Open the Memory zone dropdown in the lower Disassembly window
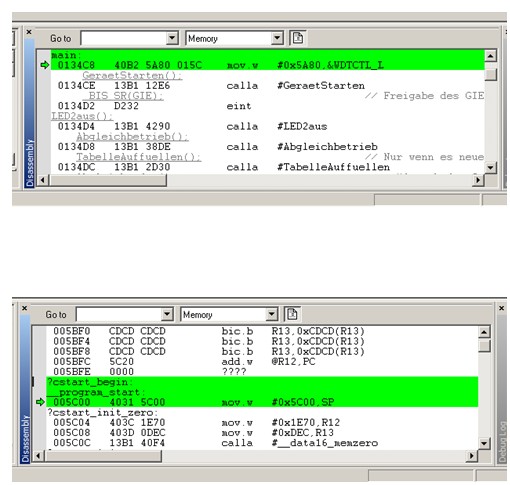 click(272, 314)
